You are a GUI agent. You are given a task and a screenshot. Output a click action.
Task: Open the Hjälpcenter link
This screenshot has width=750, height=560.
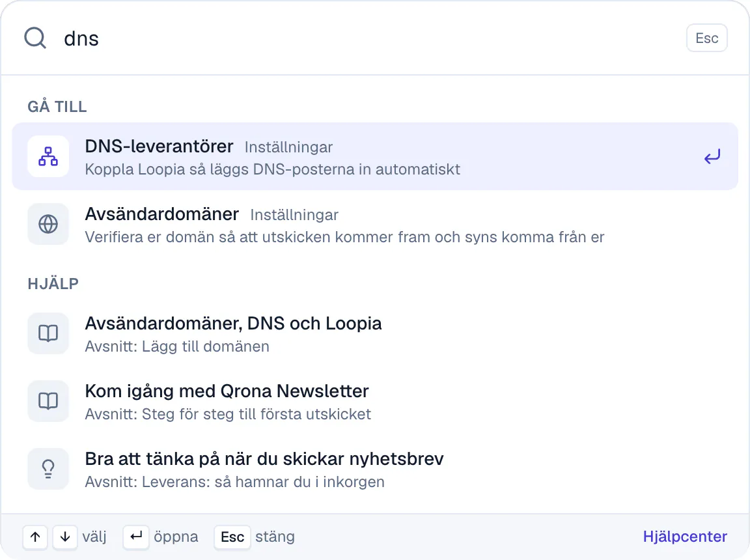[x=685, y=537]
